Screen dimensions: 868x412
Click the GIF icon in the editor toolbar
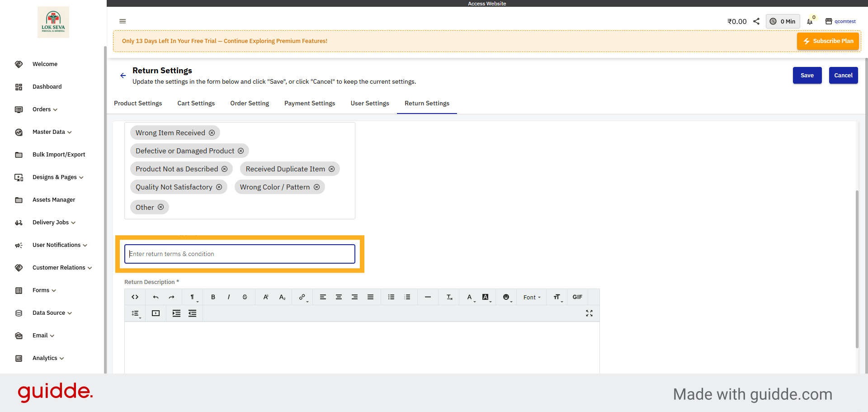(x=577, y=297)
